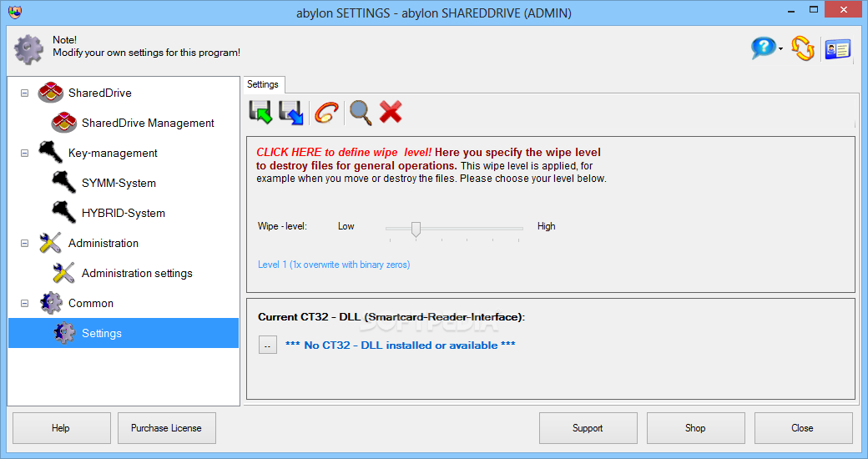Click the SharedDrive Management icon
868x459 pixels.
point(63,123)
